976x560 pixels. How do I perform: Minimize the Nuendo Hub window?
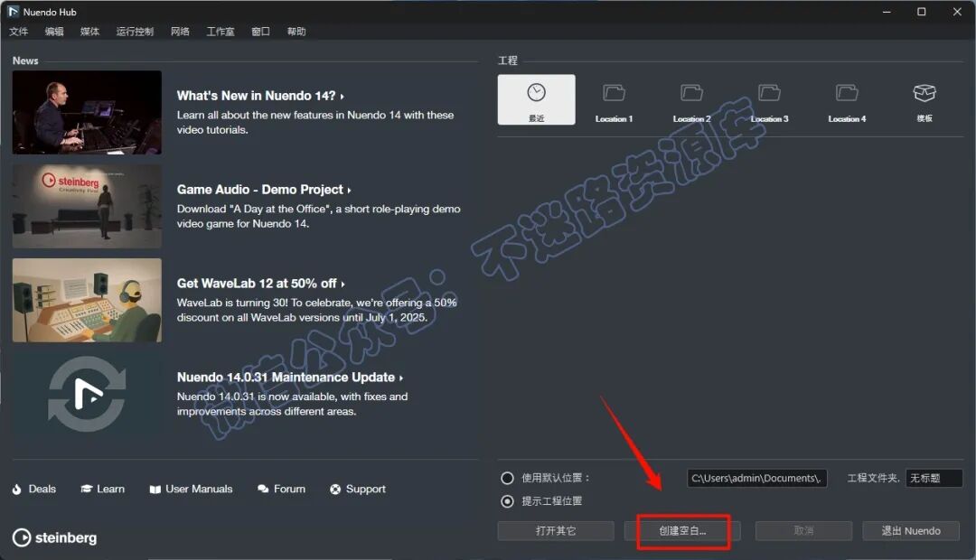click(x=887, y=12)
